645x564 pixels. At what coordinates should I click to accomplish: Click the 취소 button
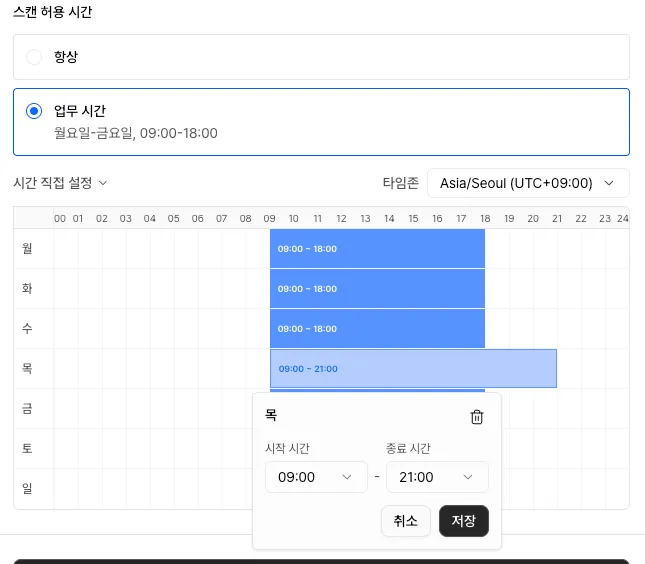[406, 521]
